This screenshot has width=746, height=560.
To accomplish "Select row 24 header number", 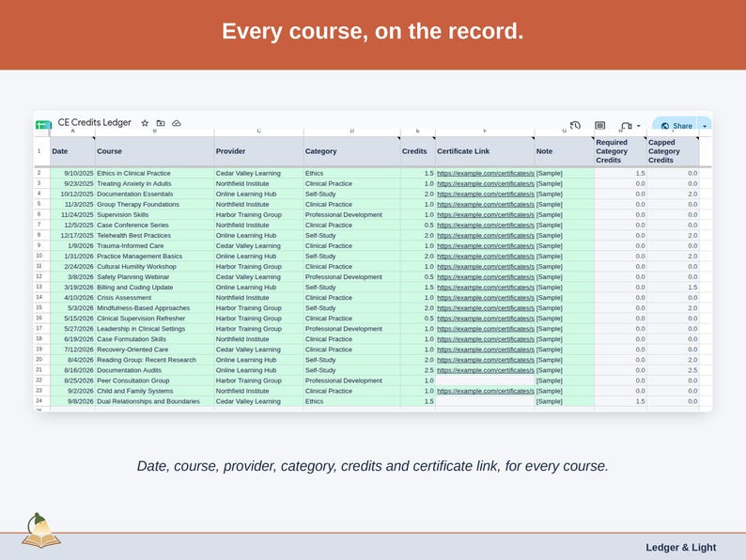I will pos(39,401).
